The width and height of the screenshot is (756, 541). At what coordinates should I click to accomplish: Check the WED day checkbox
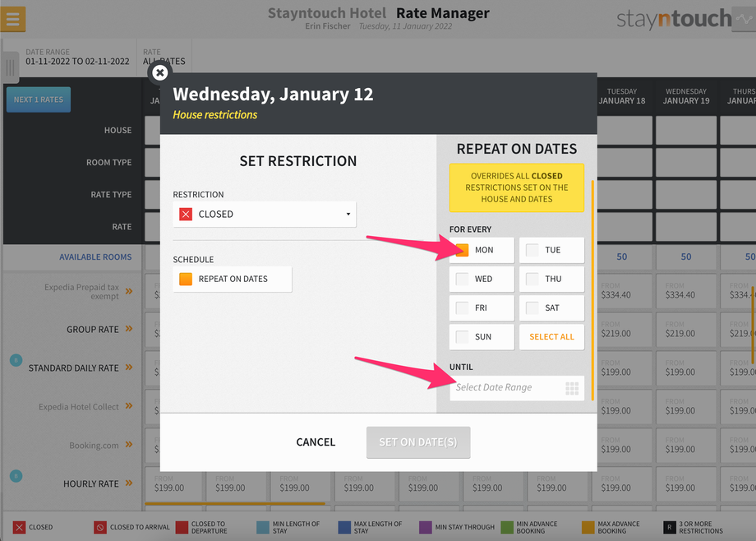(x=462, y=279)
